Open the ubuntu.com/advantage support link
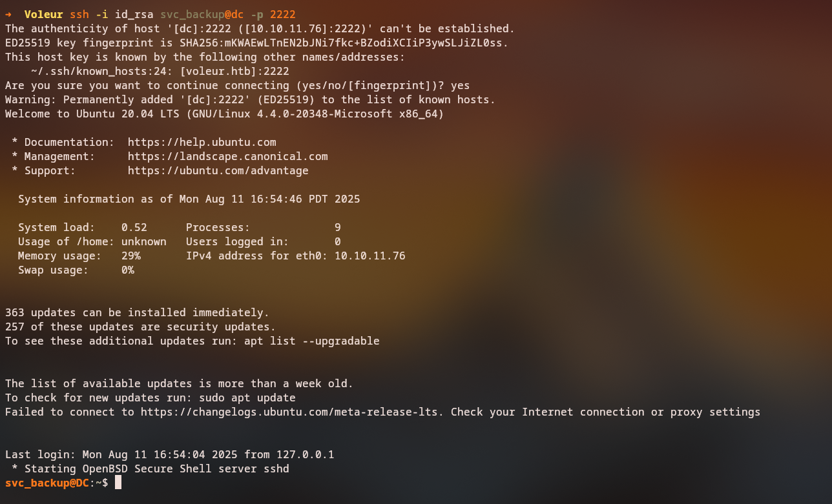This screenshot has width=832, height=504. pyautogui.click(x=218, y=170)
